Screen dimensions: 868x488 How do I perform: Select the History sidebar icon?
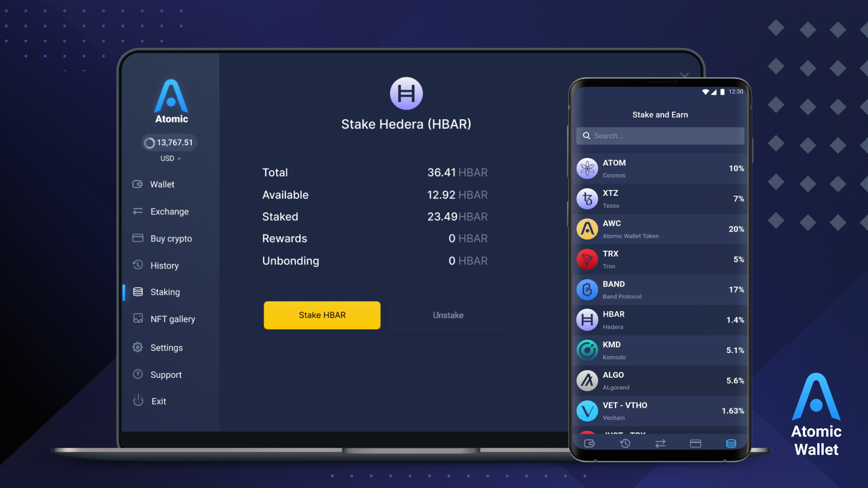pyautogui.click(x=138, y=264)
